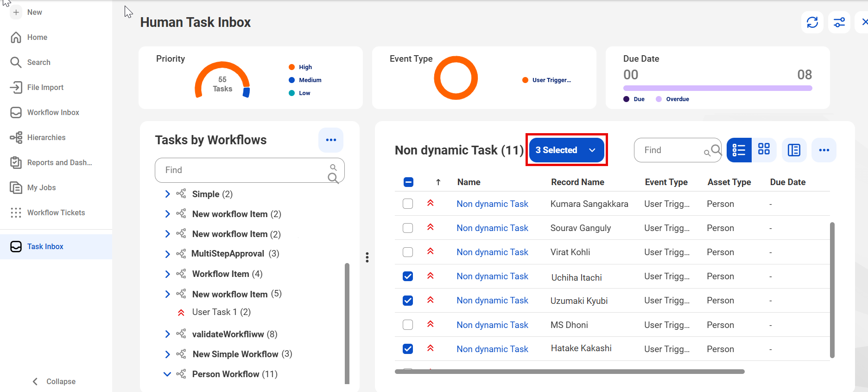Switch to list view icon
The width and height of the screenshot is (868, 392).
point(739,150)
